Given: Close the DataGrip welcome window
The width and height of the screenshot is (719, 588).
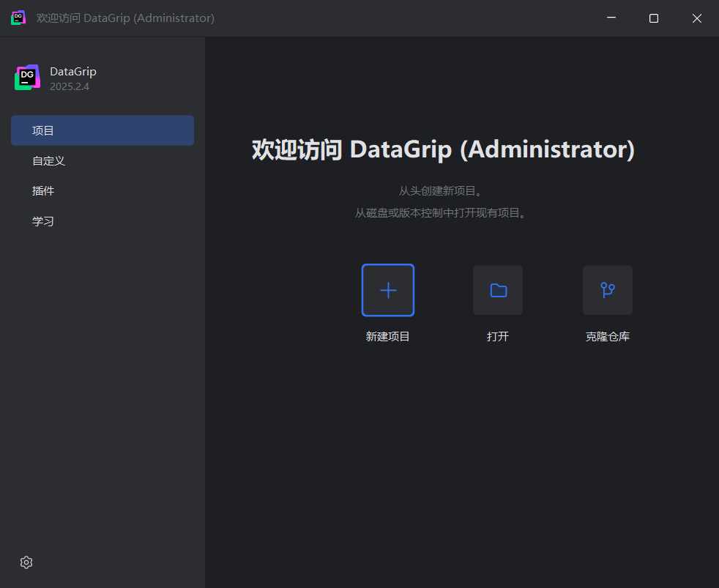Looking at the screenshot, I should (x=697, y=18).
